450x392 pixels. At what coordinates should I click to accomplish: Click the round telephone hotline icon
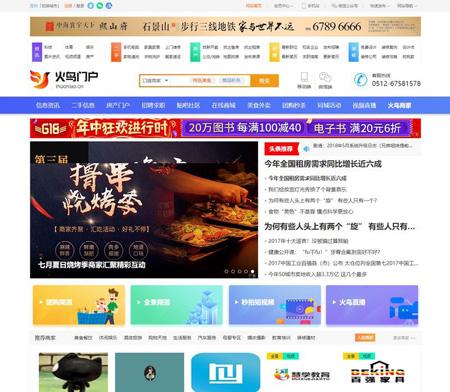(360, 80)
